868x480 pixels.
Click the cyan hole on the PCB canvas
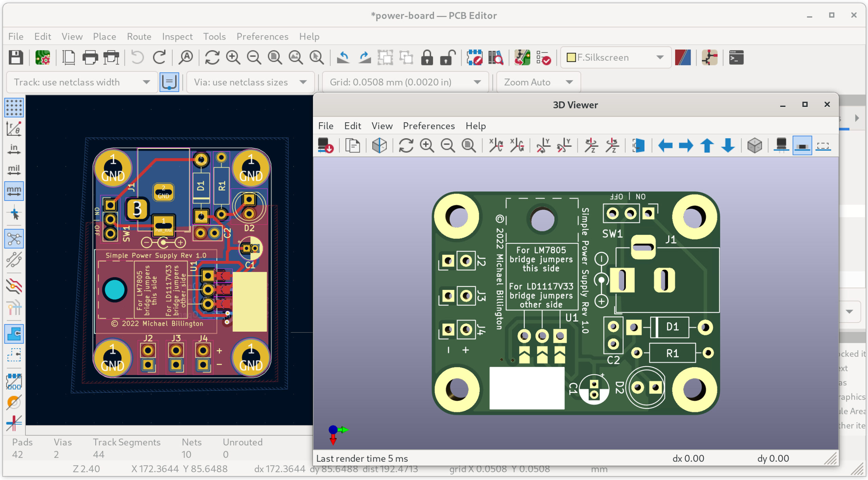[115, 290]
